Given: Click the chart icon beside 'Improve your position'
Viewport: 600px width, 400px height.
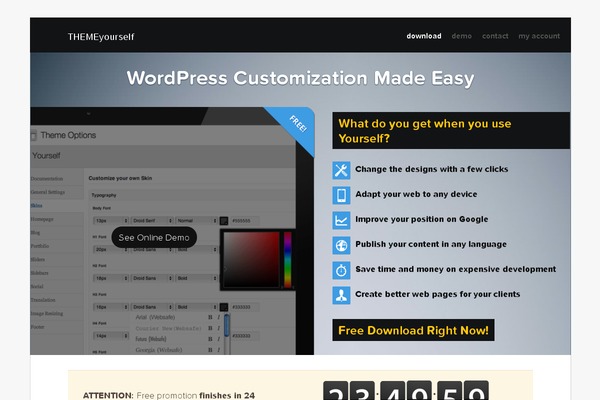Looking at the screenshot, I should click(x=341, y=220).
